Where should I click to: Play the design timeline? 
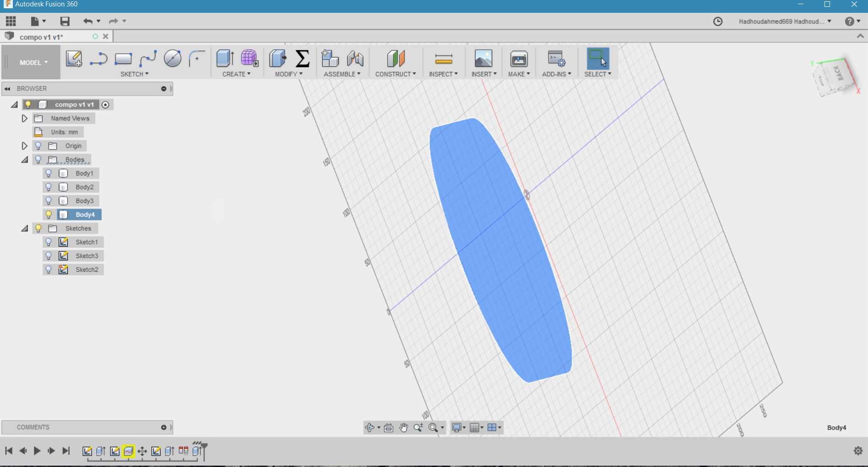coord(37,451)
